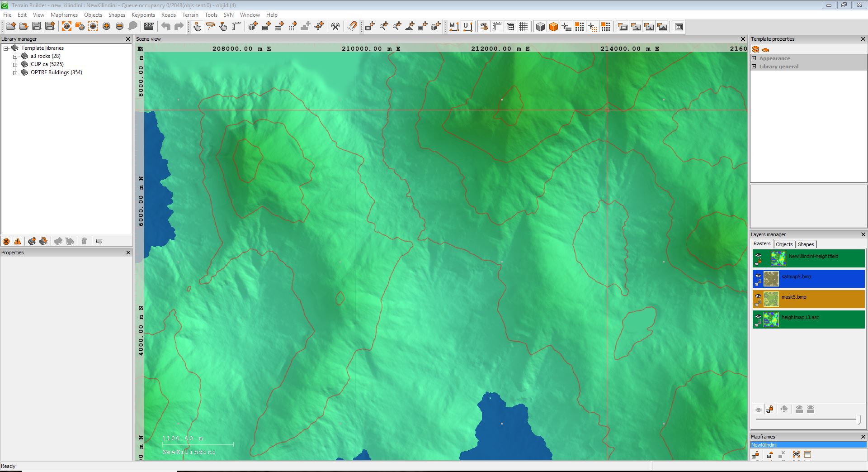This screenshot has width=868, height=472.
Task: Select the hand pointer selection tool
Action: point(197,26)
